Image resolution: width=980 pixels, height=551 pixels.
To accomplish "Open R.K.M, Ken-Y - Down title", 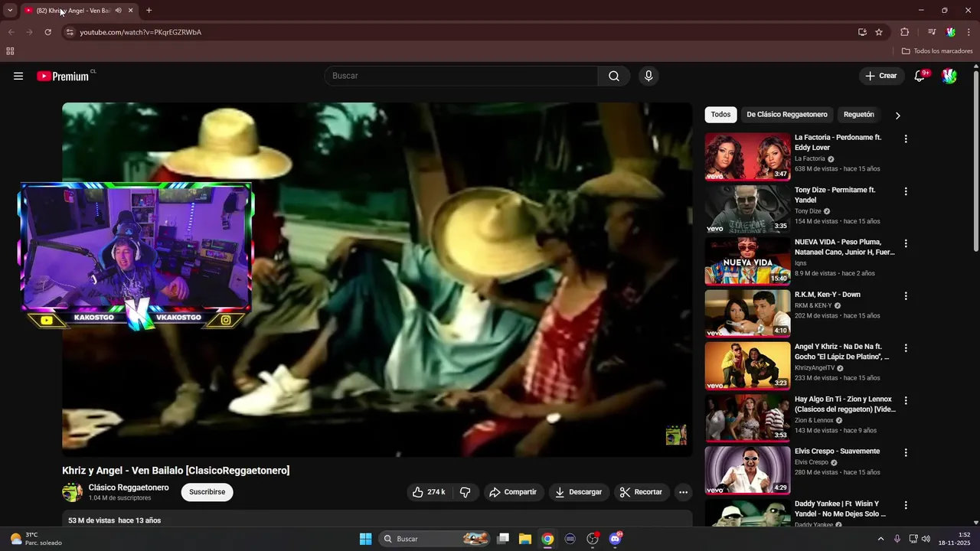I will point(828,295).
